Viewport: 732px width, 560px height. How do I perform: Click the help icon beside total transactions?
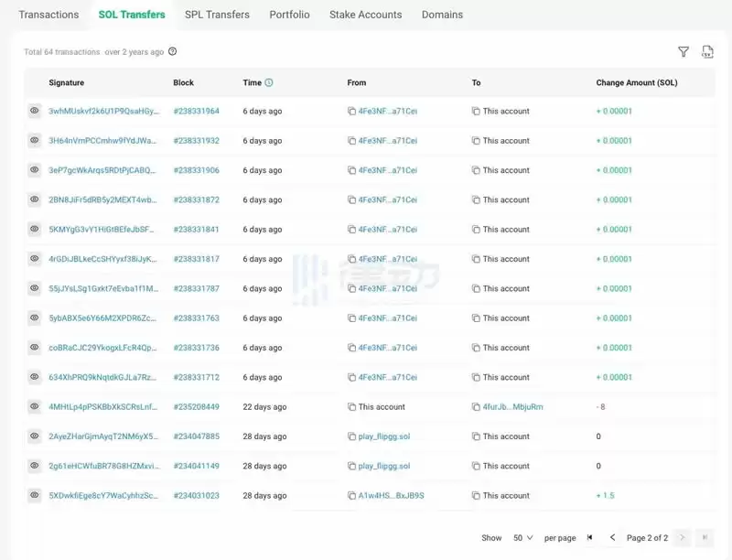pos(172,52)
